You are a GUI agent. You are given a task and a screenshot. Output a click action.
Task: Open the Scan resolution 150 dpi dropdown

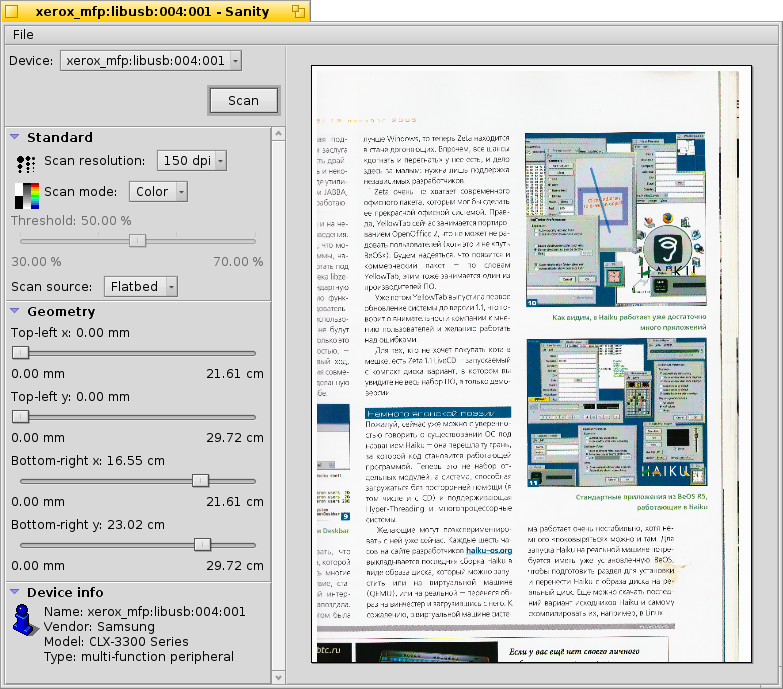tap(192, 160)
